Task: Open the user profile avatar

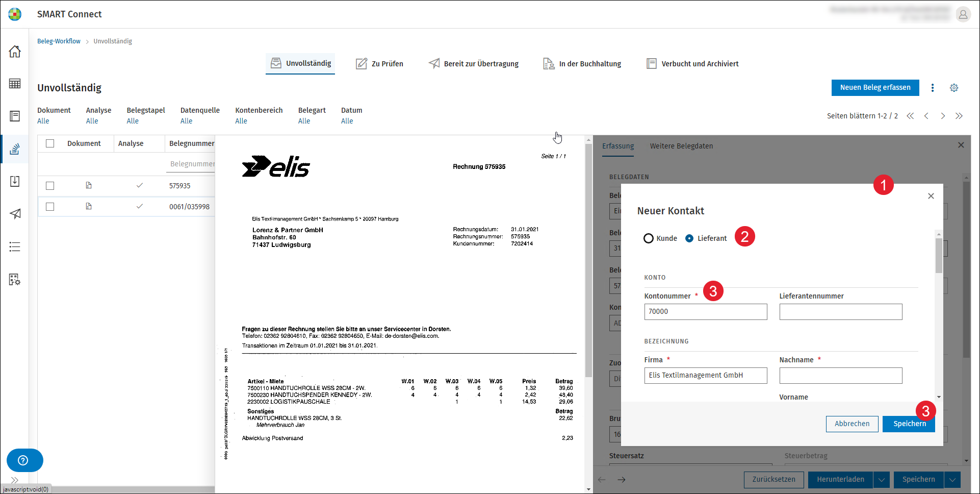Action: [963, 14]
